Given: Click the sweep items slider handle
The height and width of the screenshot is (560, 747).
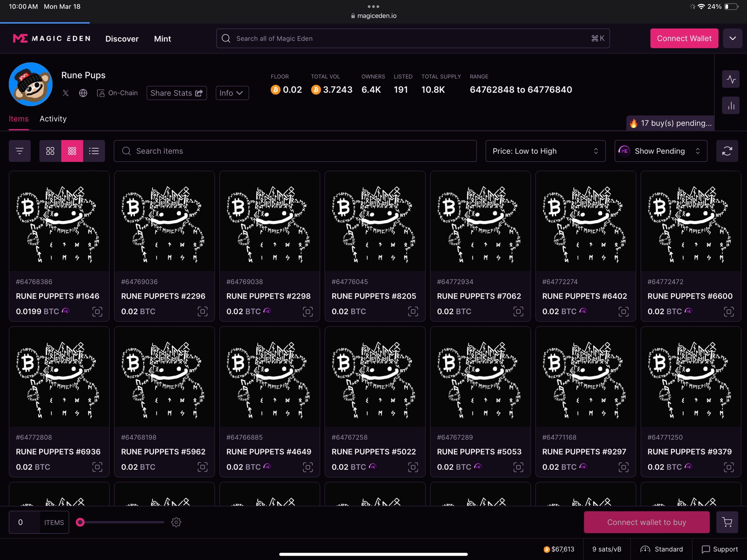Looking at the screenshot, I should pos(80,522).
